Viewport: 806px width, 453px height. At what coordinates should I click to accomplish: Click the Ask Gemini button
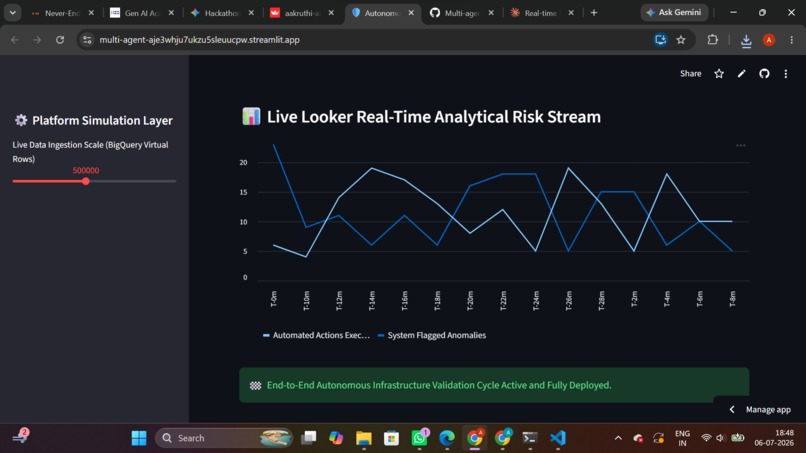674,12
